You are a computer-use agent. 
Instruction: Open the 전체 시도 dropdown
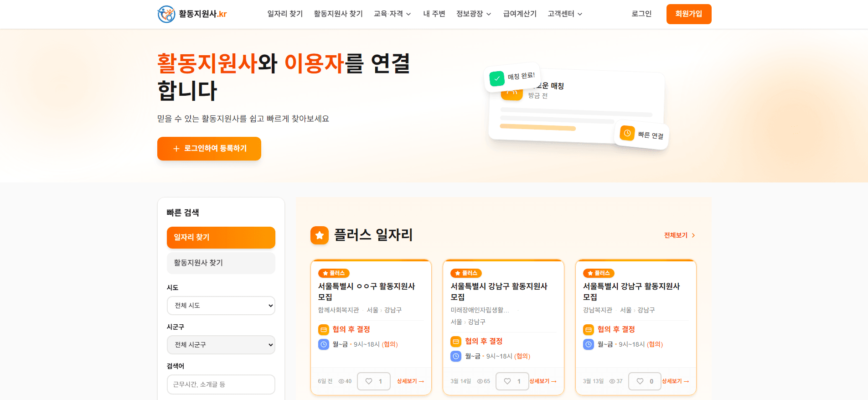click(221, 306)
